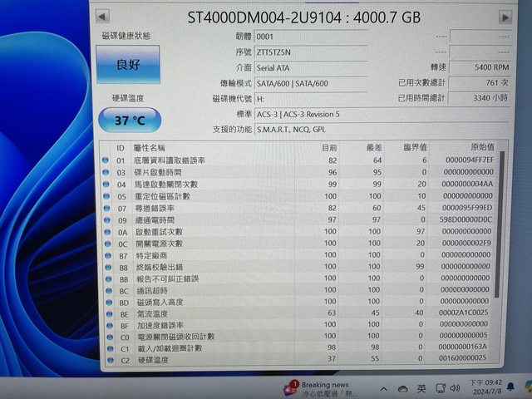Click the 屬性名稱 column header
The height and width of the screenshot is (399, 532).
tap(150, 147)
